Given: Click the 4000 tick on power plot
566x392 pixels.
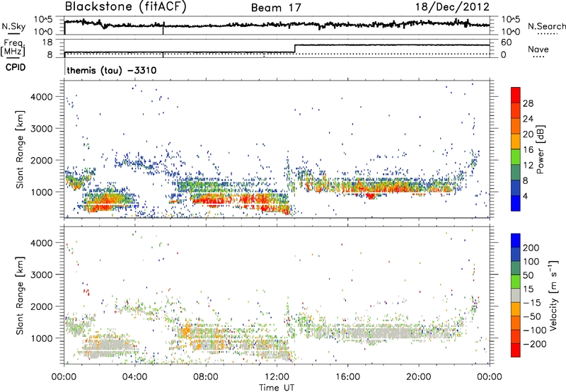Looking at the screenshot, I should pos(42,97).
